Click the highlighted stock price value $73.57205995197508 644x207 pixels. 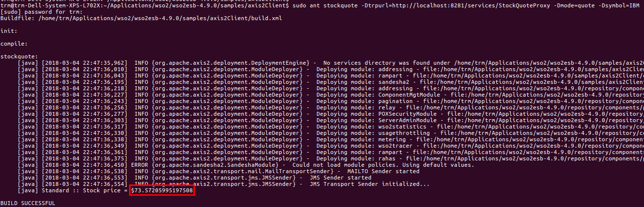tap(162, 190)
